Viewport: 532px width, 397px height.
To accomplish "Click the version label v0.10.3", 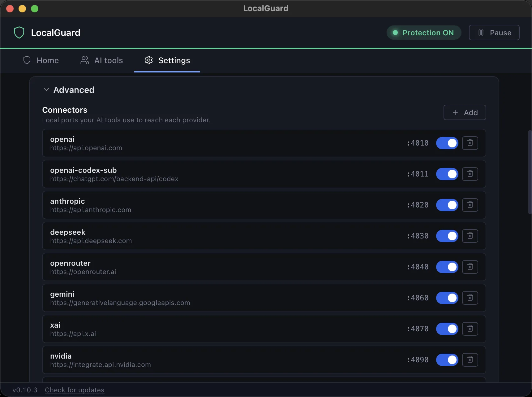I will click(25, 390).
